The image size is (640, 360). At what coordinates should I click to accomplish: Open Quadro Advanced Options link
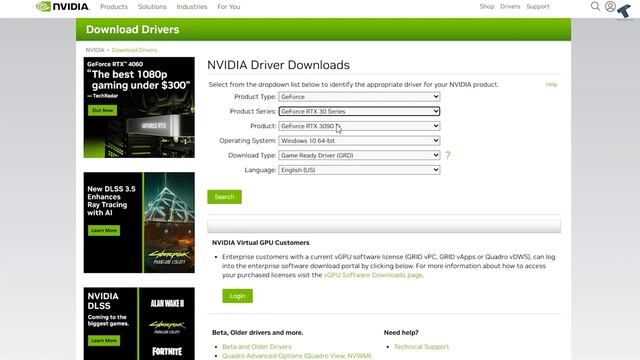297,356
